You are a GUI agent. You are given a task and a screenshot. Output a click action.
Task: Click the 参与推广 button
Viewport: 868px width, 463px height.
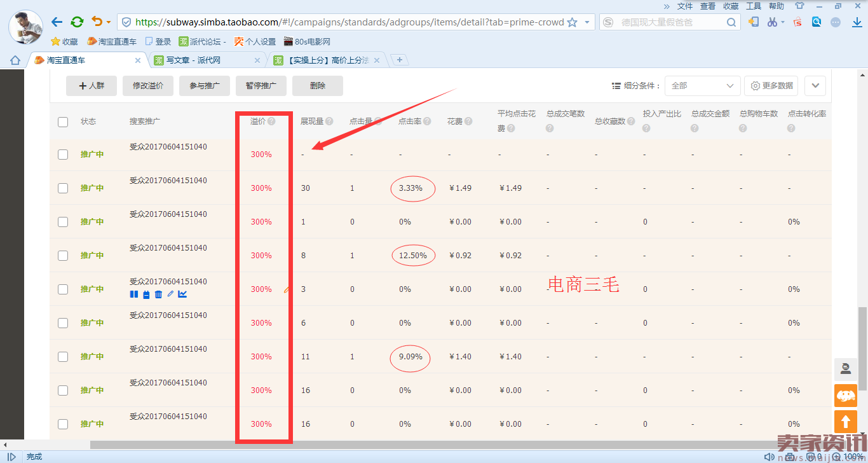(x=205, y=86)
